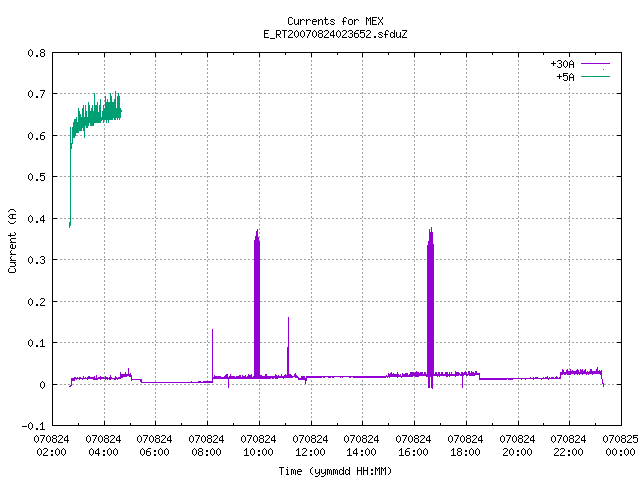The width and height of the screenshot is (640, 480).
Task: Click the 0.1 y-axis tick label
Action: click(x=36, y=343)
